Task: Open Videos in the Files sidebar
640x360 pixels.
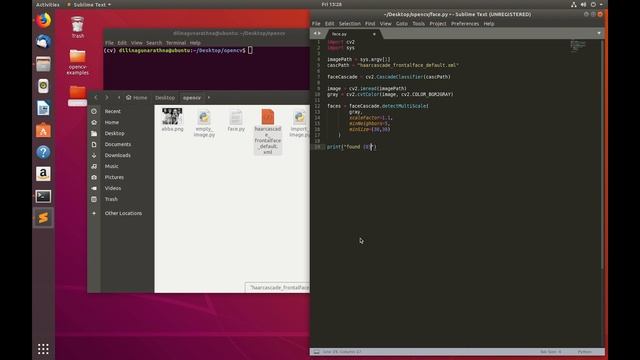Action: [113, 188]
